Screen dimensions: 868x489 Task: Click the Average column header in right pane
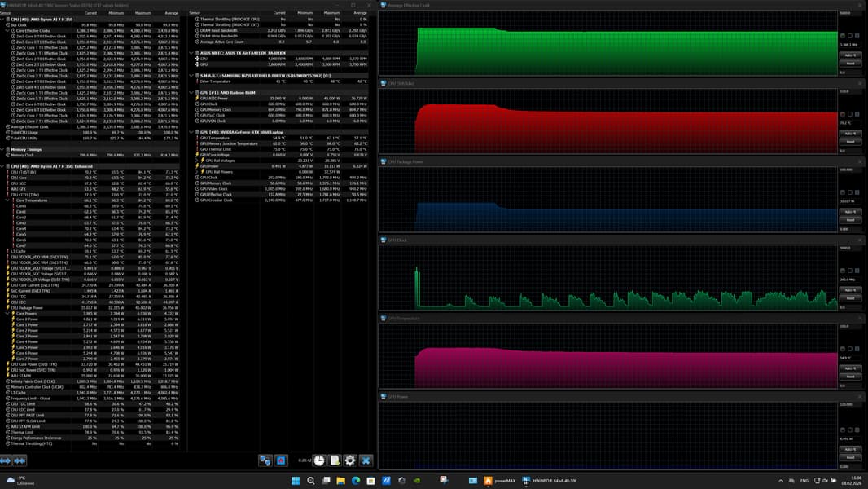pos(361,13)
